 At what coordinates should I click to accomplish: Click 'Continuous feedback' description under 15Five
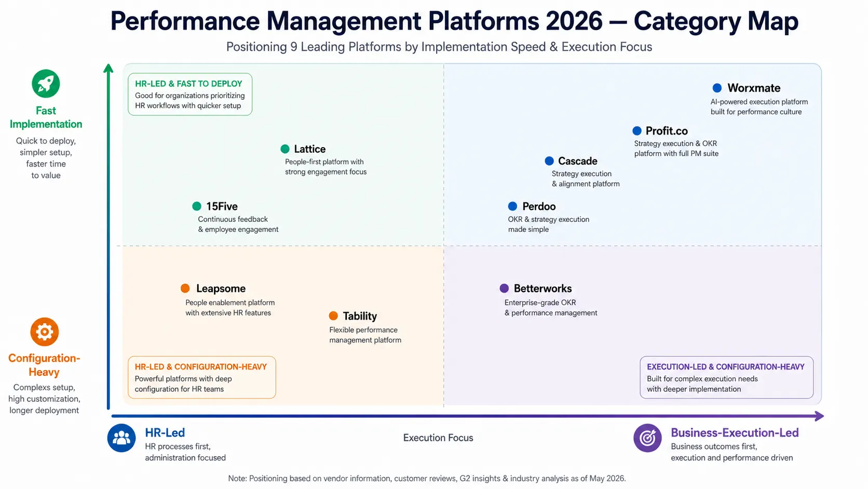233,219
